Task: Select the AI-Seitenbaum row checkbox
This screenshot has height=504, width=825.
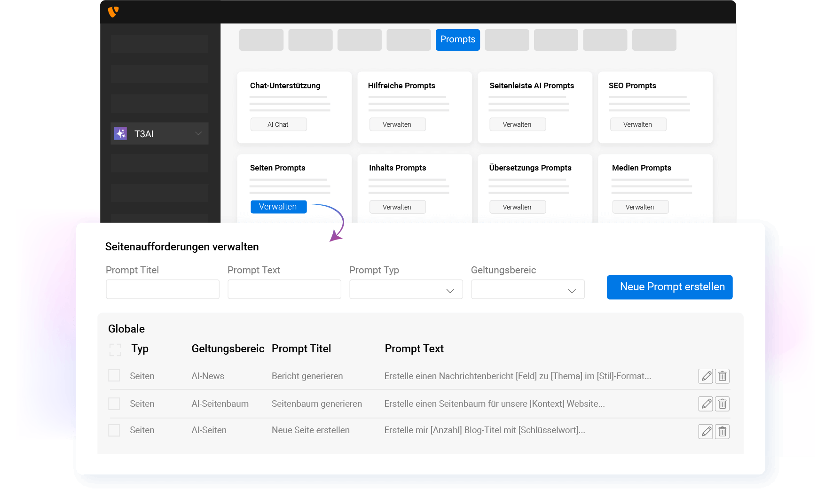Action: click(x=114, y=403)
